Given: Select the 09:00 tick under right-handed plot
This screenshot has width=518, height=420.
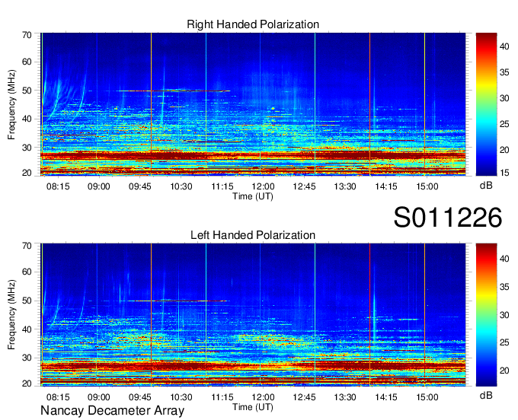Looking at the screenshot, I should [x=99, y=186].
